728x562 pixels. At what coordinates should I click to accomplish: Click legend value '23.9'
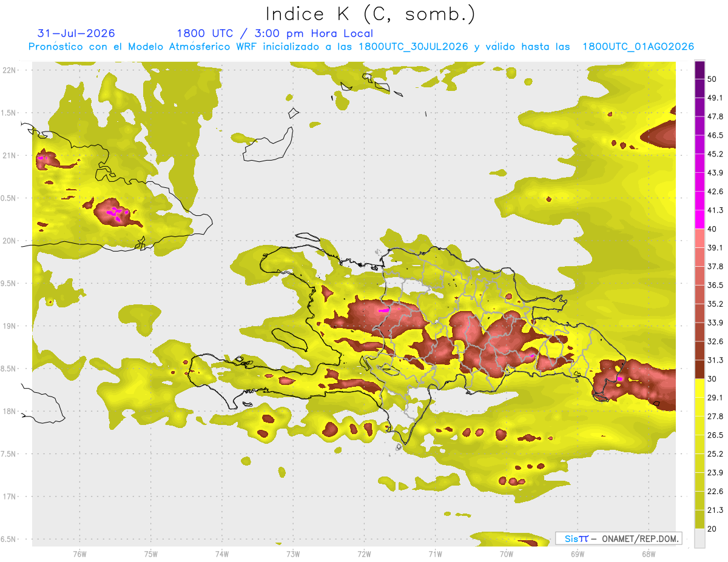point(715,473)
